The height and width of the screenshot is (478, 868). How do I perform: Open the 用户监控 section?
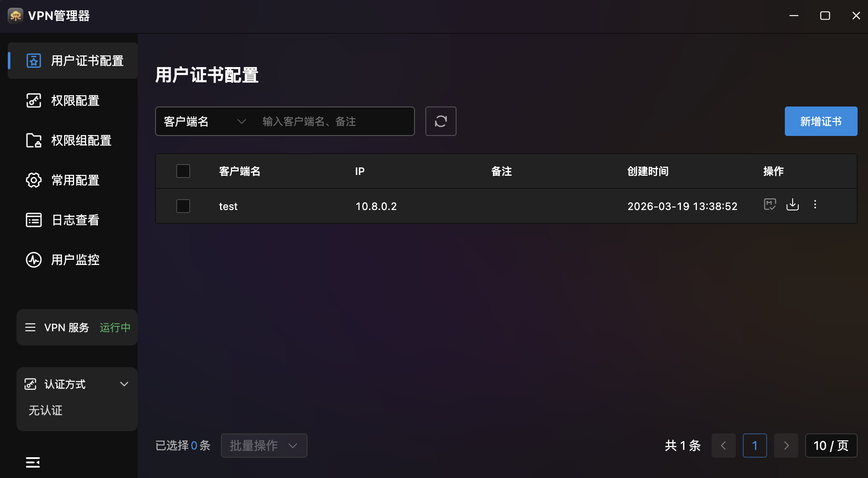click(x=73, y=260)
